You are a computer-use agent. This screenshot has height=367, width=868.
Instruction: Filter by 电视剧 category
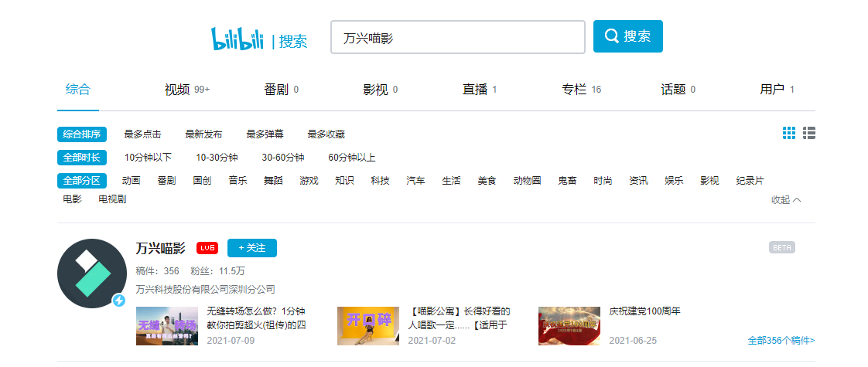point(112,199)
